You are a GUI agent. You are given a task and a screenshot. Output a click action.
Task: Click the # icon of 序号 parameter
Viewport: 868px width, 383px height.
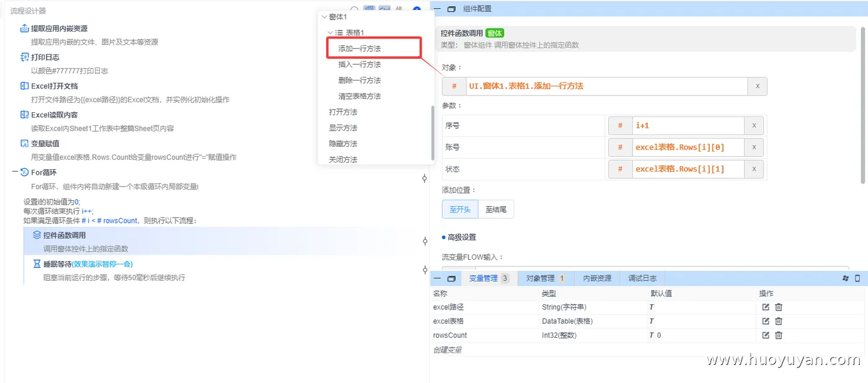tap(621, 125)
